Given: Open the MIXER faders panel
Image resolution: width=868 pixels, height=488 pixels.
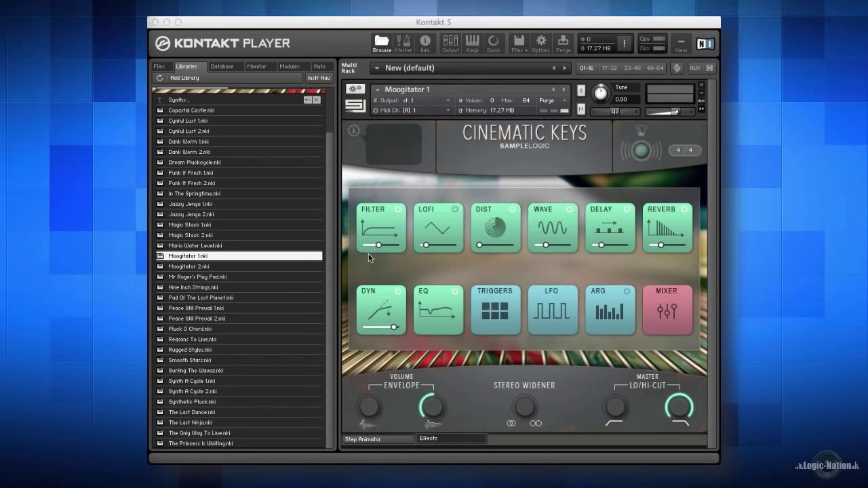Looking at the screenshot, I should point(667,310).
